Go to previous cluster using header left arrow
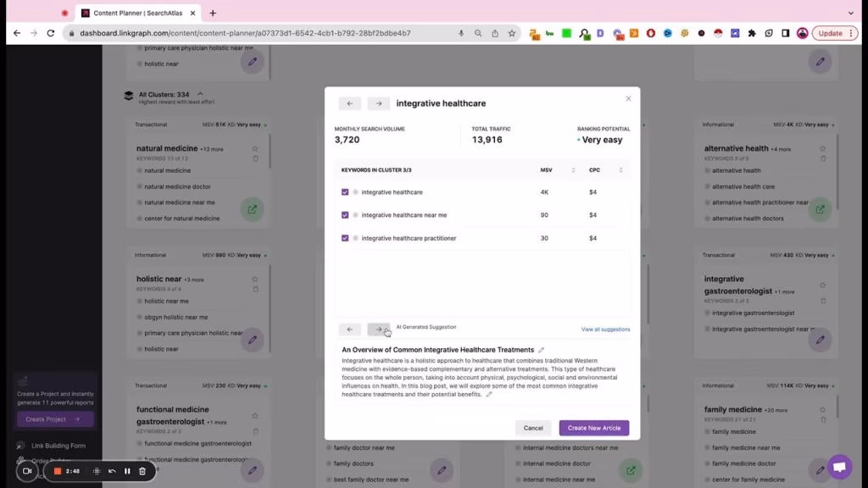The width and height of the screenshot is (868, 488). coord(350,103)
